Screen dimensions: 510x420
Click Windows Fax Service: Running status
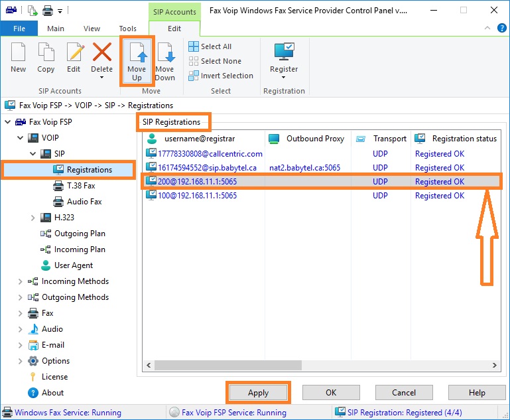pyautogui.click(x=62, y=412)
